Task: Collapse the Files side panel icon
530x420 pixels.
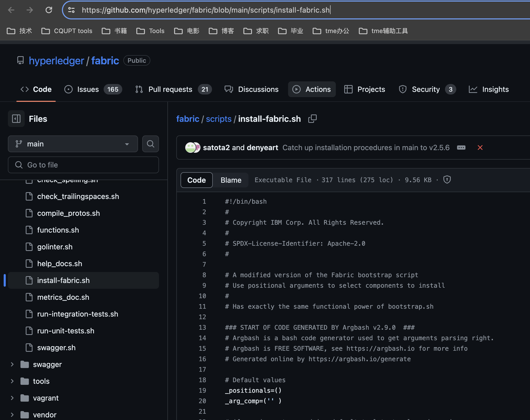Action: (x=16, y=119)
